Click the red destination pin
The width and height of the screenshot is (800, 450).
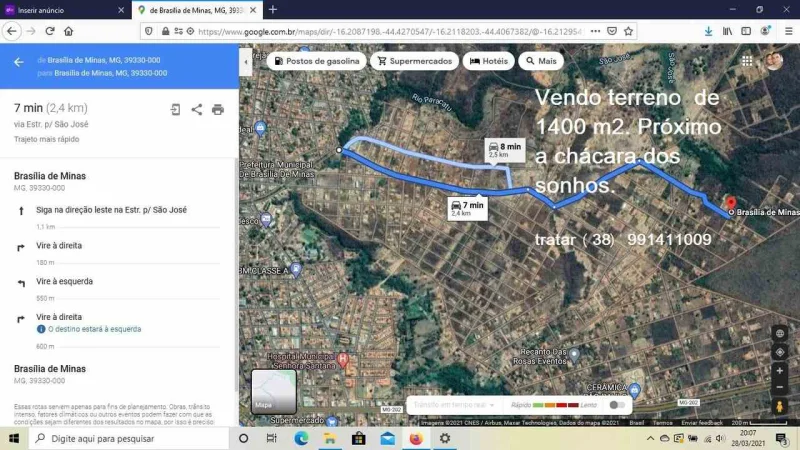click(731, 203)
